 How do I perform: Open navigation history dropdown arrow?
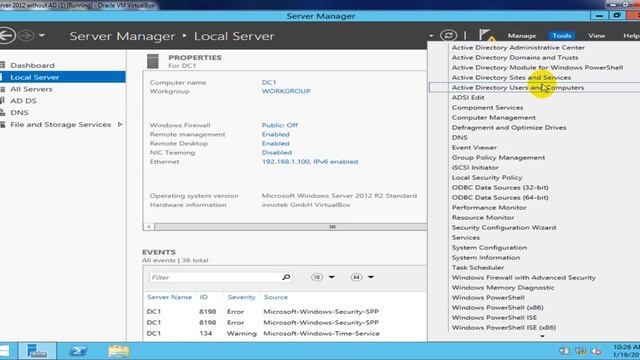coord(42,36)
